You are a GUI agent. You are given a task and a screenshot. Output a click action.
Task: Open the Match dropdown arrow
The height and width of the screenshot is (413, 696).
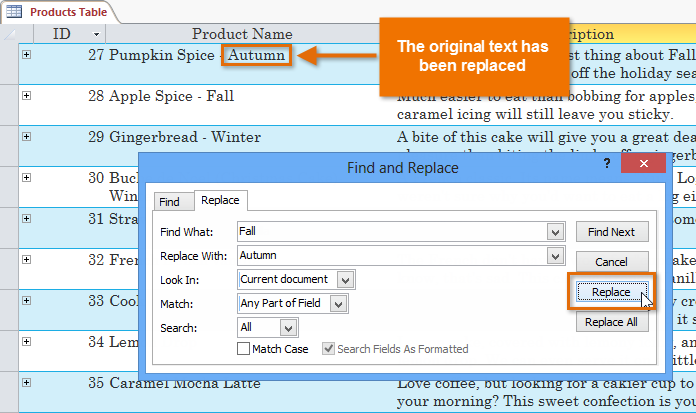[x=338, y=304]
